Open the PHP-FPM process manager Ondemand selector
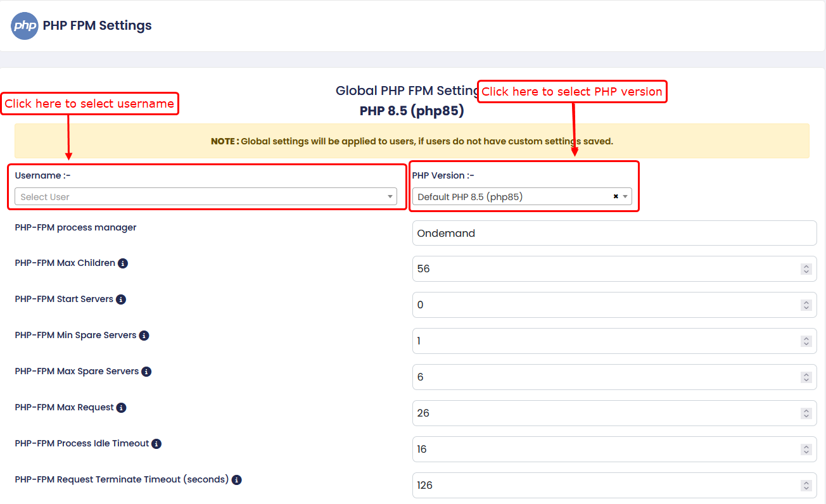 point(614,233)
